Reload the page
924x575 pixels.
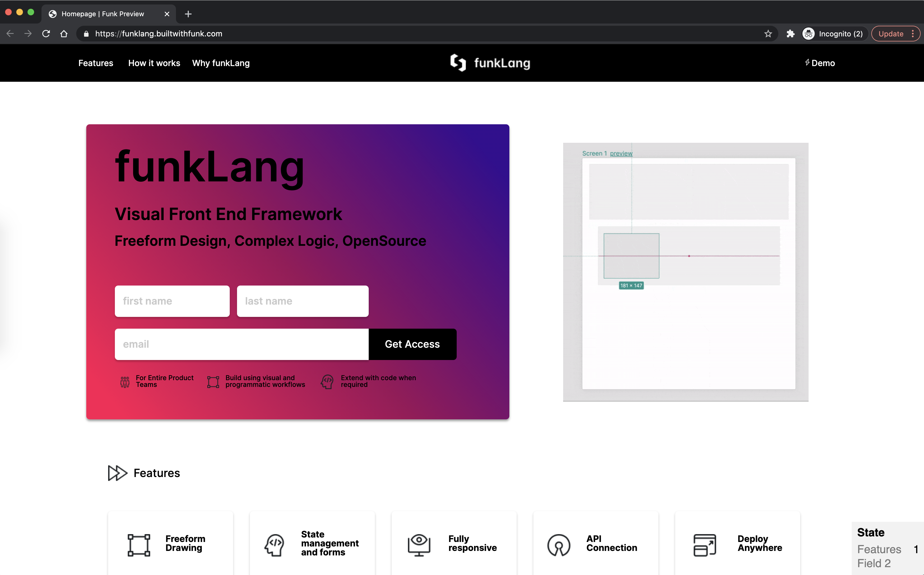coord(46,34)
